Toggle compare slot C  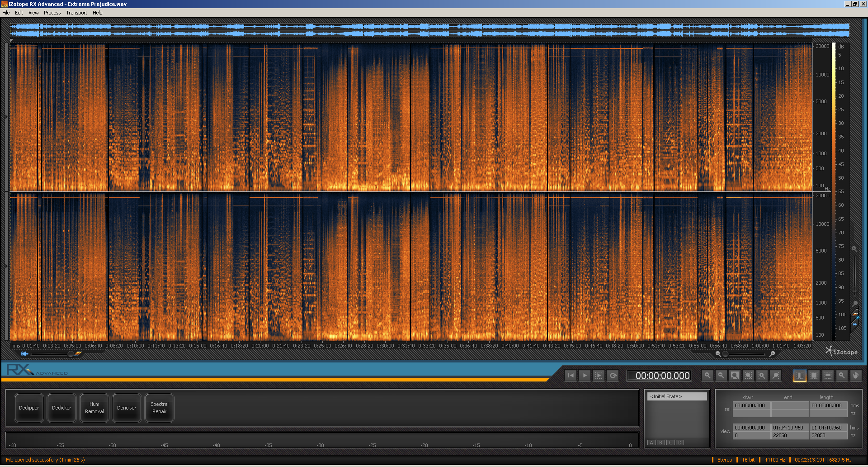click(670, 443)
